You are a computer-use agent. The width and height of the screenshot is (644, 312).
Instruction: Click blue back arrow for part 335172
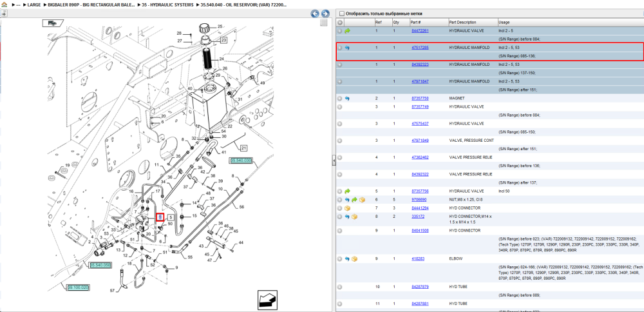pos(347,217)
